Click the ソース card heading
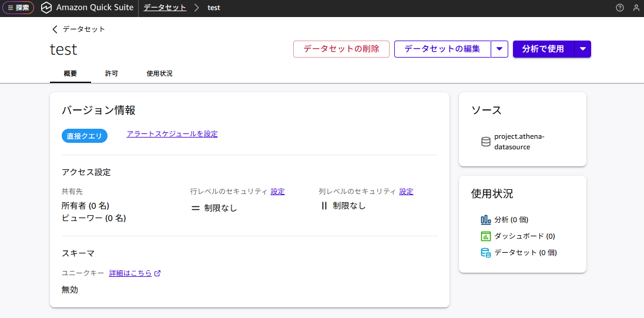The image size is (644, 318). point(487,110)
